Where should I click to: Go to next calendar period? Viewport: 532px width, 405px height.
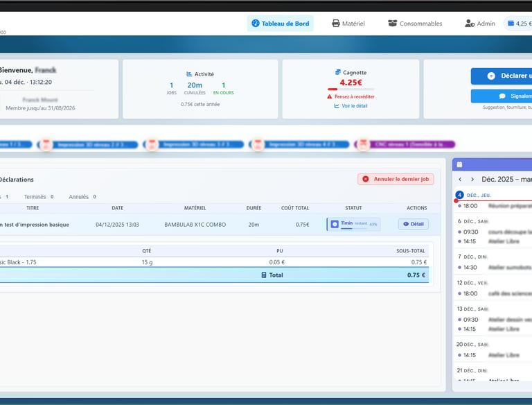(x=472, y=180)
